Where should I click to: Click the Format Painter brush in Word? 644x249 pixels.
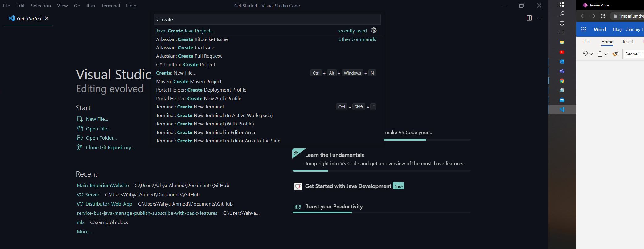(615, 54)
